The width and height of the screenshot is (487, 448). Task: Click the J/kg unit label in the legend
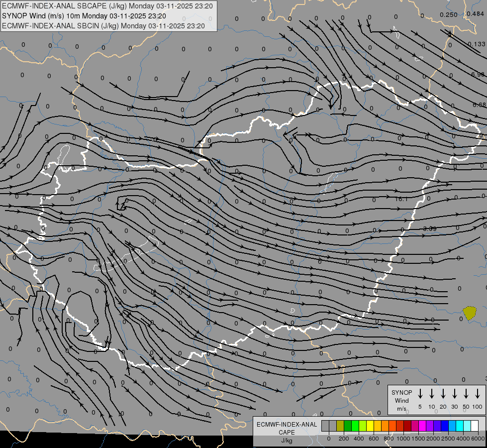[x=287, y=441]
